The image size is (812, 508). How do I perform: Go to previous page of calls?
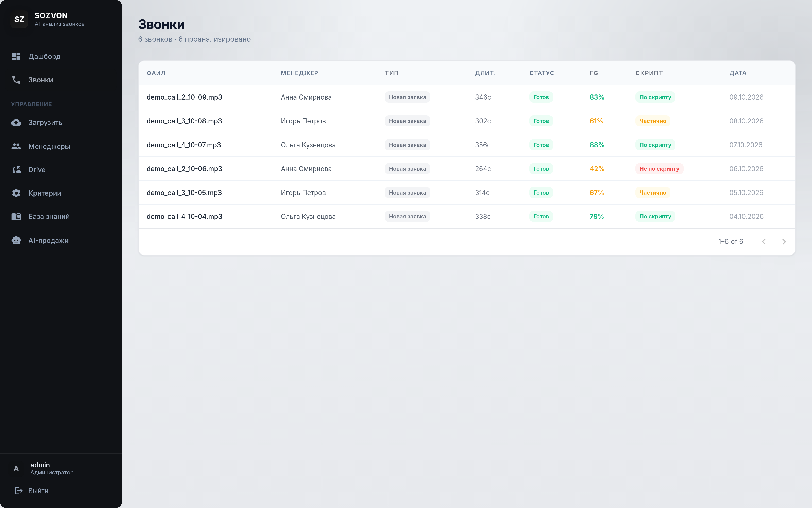point(764,242)
